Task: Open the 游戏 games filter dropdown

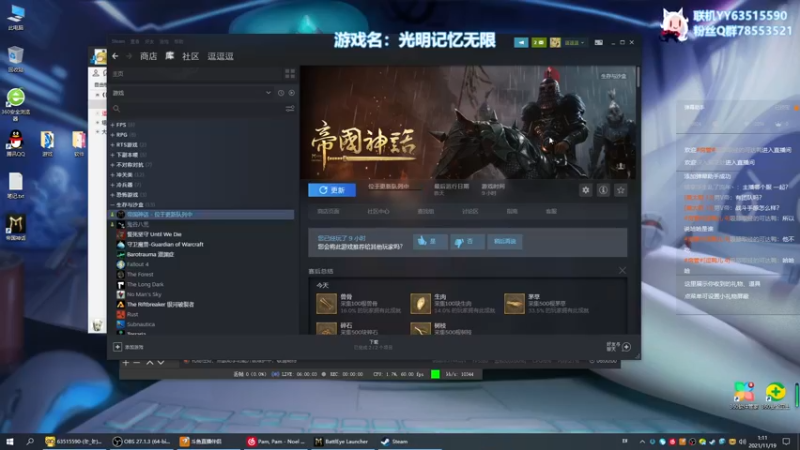Action: [191, 93]
